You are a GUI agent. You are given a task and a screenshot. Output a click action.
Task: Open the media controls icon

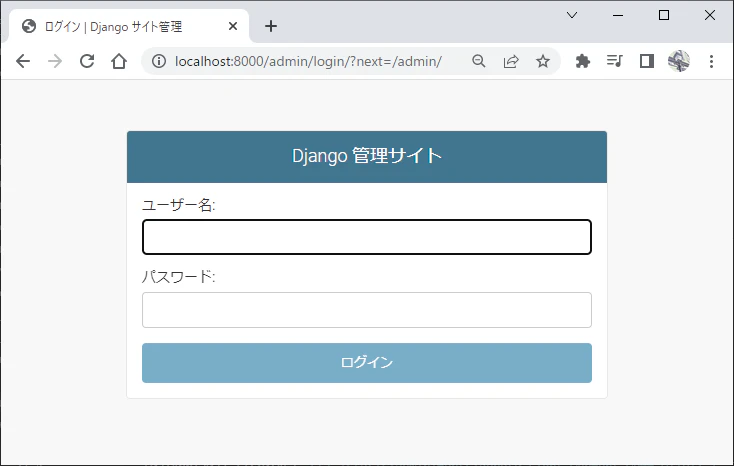pyautogui.click(x=615, y=61)
